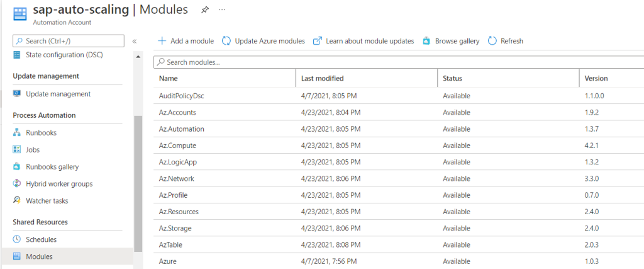Click version 3.3.0 cell
The height and width of the screenshot is (269, 644).
[x=591, y=178]
